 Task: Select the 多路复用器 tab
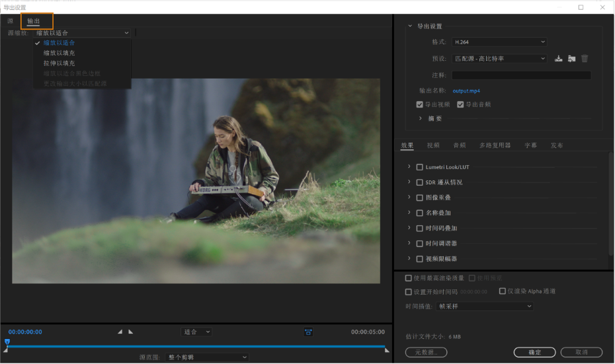pos(495,145)
